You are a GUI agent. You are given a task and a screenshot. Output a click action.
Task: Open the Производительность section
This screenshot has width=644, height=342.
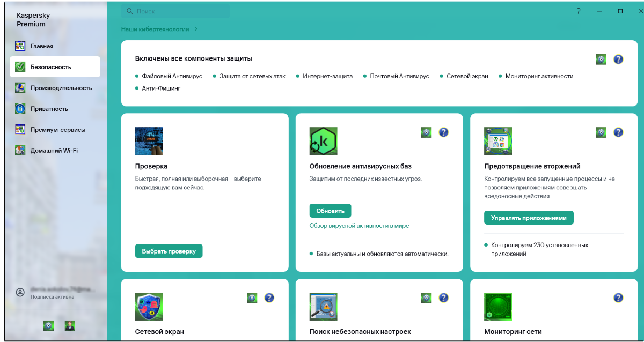point(55,88)
